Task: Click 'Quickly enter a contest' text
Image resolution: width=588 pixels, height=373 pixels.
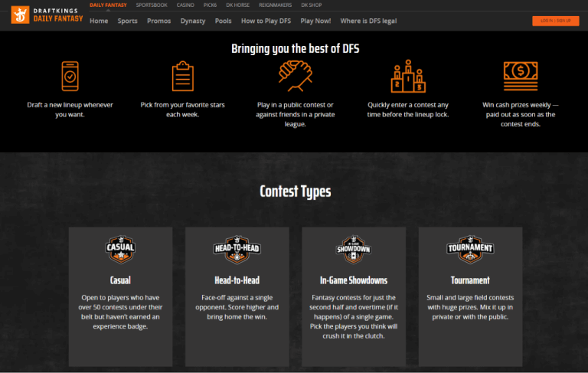Action: coord(408,110)
